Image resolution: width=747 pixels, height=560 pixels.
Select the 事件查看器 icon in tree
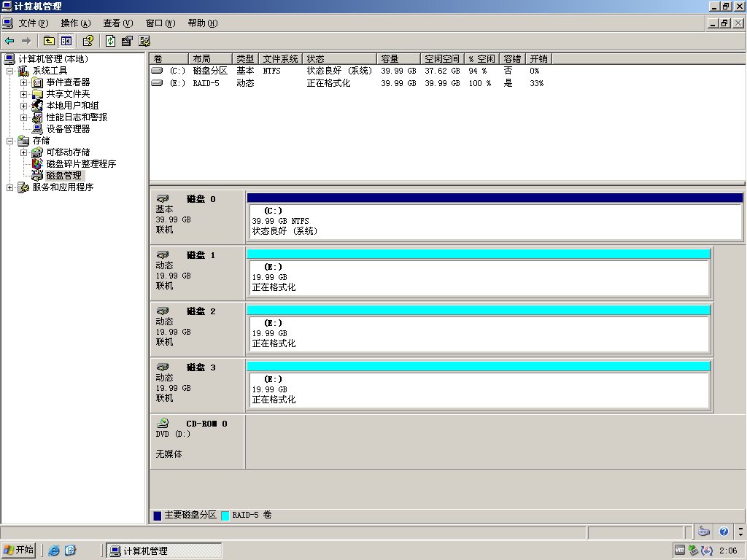pos(37,82)
